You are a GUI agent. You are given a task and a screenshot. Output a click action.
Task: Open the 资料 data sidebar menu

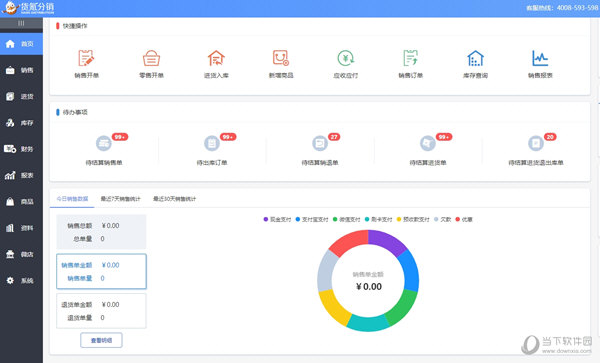(21, 228)
